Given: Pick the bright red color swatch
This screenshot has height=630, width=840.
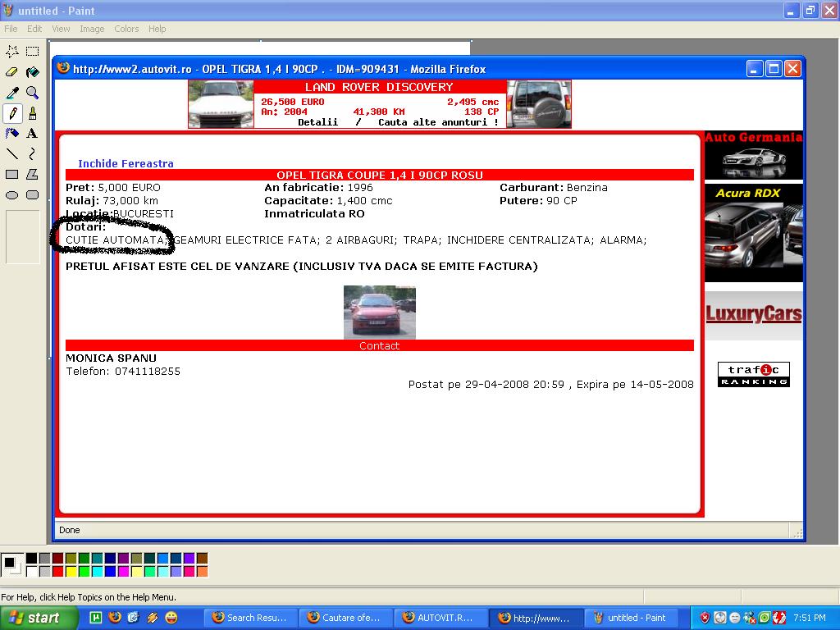Looking at the screenshot, I should 58,571.
